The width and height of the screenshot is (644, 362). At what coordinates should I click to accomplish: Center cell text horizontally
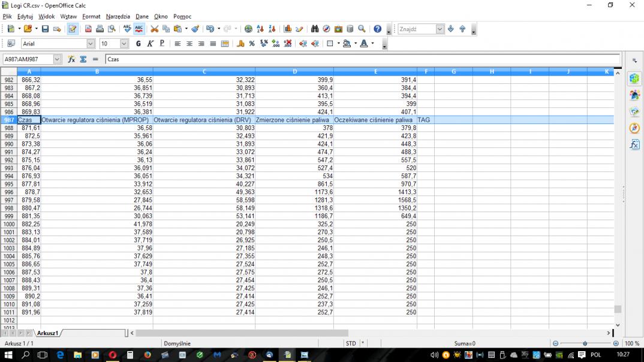[x=189, y=44]
